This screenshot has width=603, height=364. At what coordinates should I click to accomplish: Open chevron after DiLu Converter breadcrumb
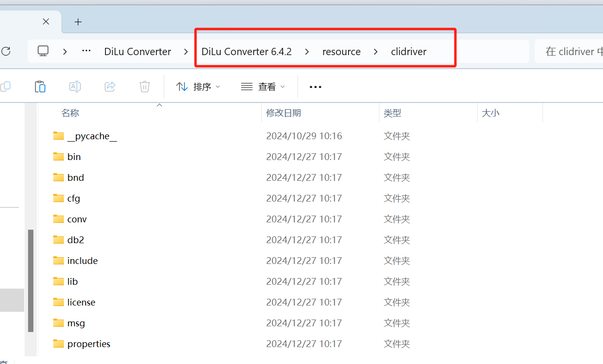186,51
